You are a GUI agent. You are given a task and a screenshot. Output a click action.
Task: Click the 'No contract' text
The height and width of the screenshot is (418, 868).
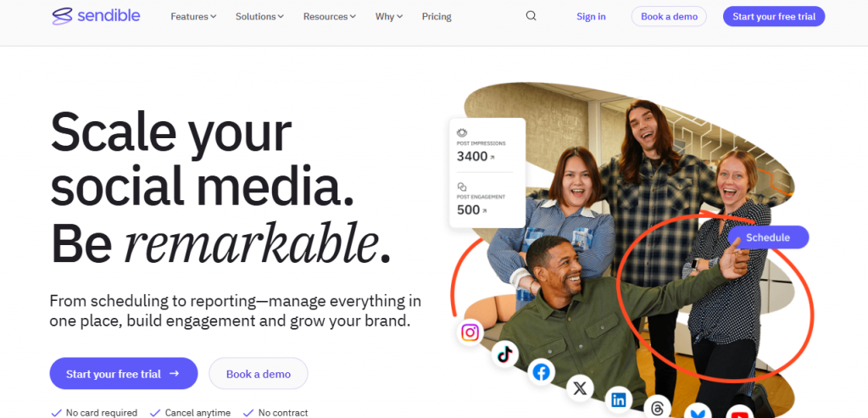click(283, 413)
